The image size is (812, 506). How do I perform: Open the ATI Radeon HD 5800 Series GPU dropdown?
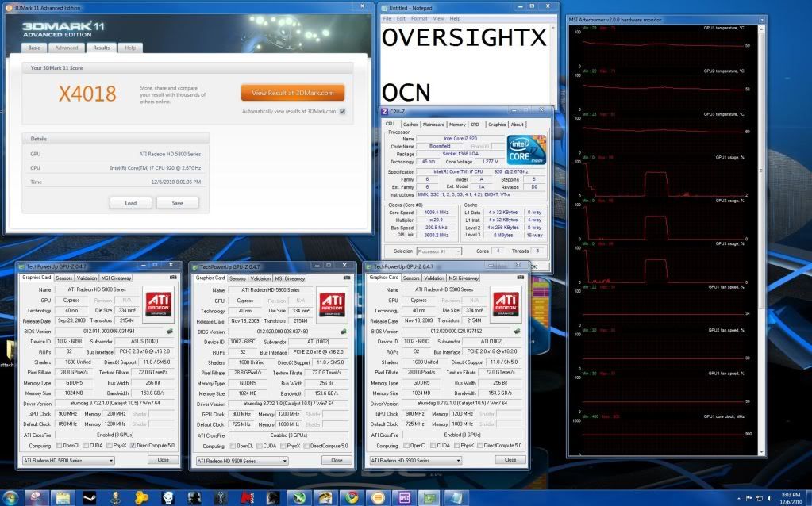point(67,461)
